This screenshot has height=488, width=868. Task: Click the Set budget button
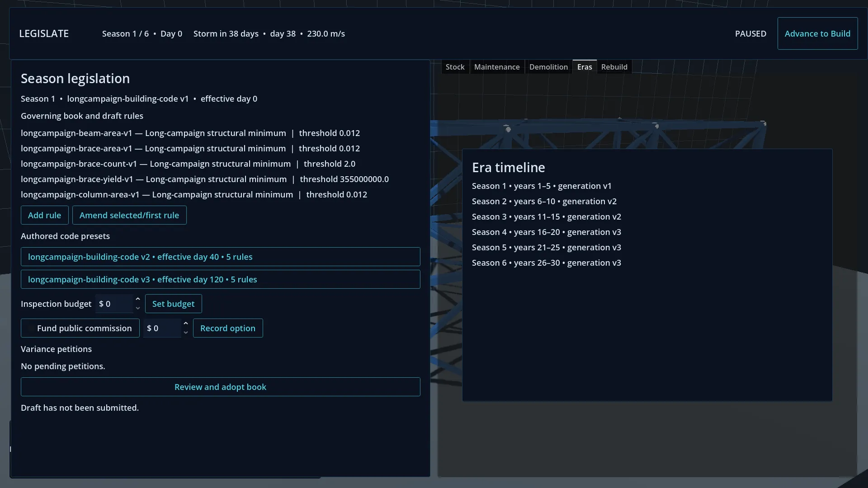click(173, 304)
